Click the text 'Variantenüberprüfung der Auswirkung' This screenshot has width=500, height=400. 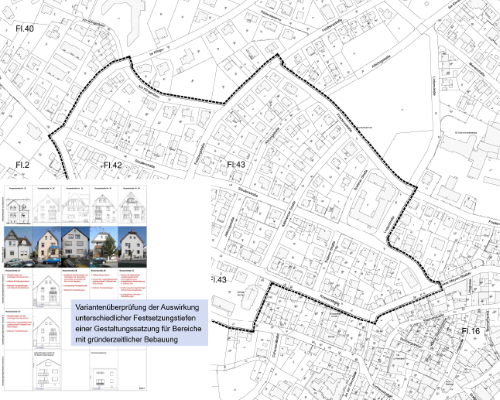137,307
